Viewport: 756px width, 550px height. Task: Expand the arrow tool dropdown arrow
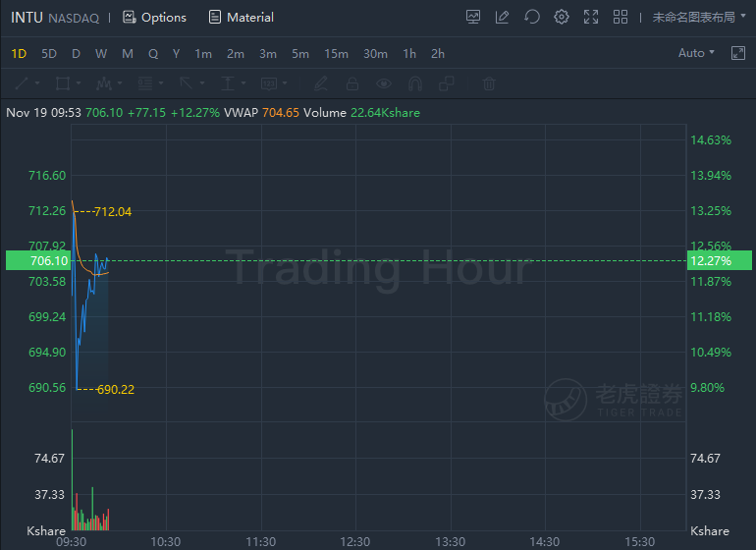point(202,82)
